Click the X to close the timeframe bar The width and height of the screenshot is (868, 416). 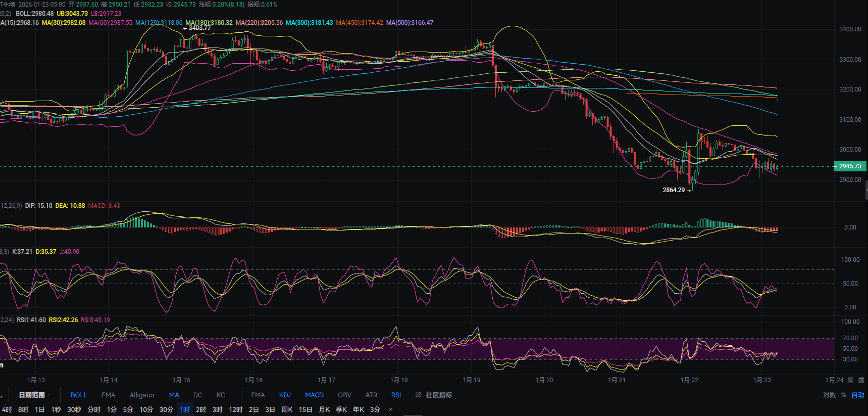pyautogui.click(x=390, y=409)
